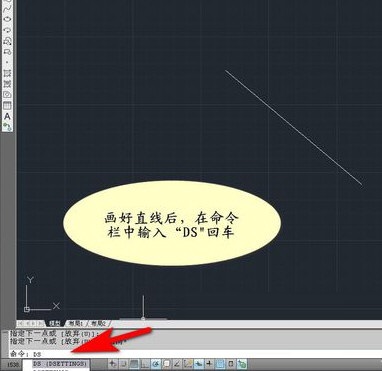The height and width of the screenshot is (371, 382).
Task: Click the horizontal scrollbar beside layout tabs
Action: coord(247,323)
